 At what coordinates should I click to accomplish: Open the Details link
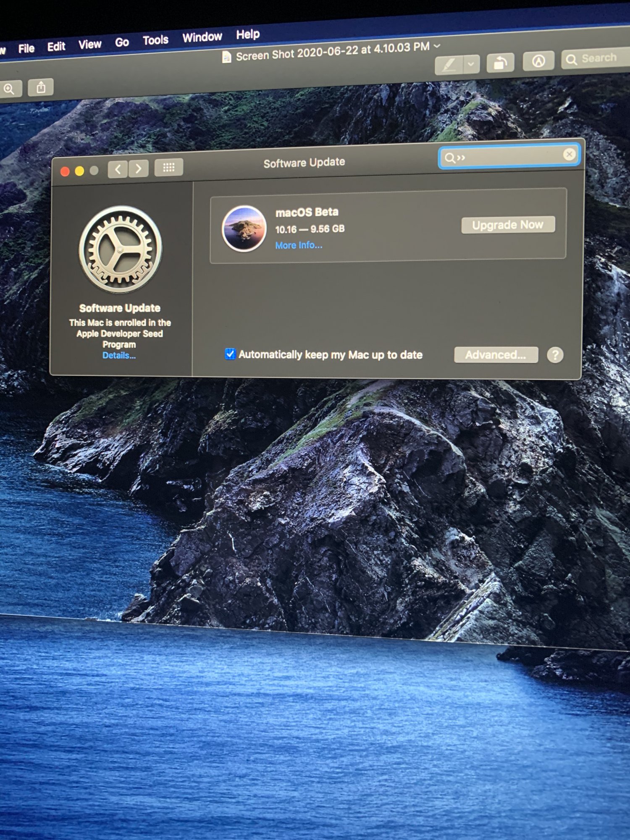coord(119,356)
